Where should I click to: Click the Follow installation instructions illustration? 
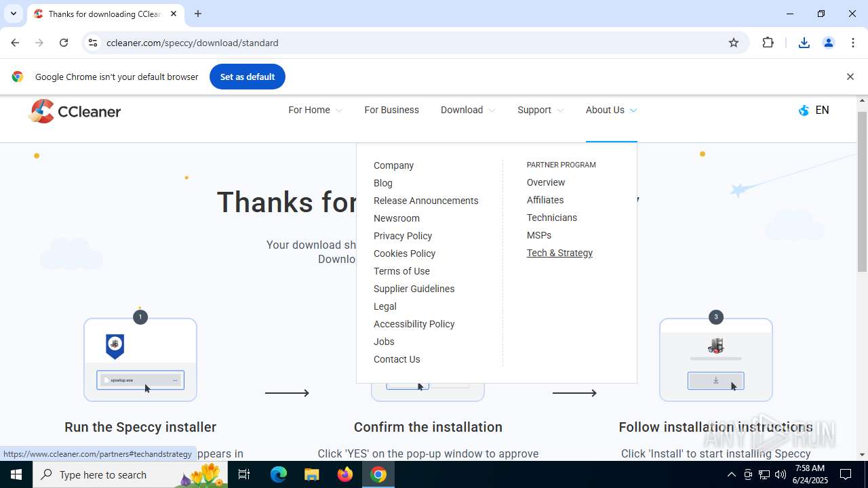coord(716,359)
